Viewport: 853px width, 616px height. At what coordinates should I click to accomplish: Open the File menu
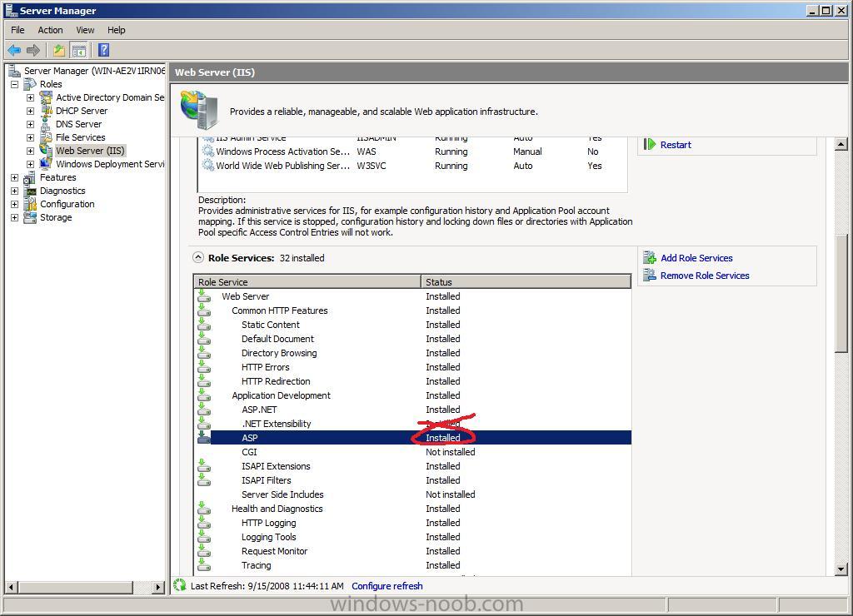pos(17,30)
